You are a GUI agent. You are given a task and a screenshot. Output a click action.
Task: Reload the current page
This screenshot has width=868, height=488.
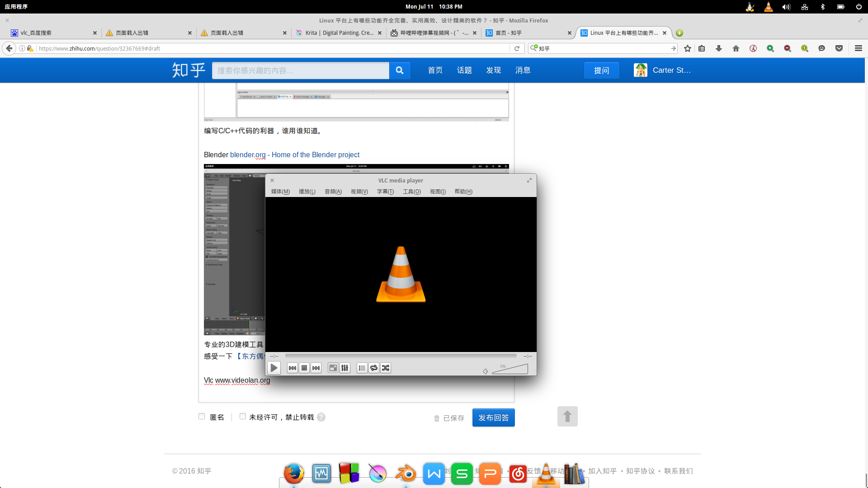click(x=517, y=48)
